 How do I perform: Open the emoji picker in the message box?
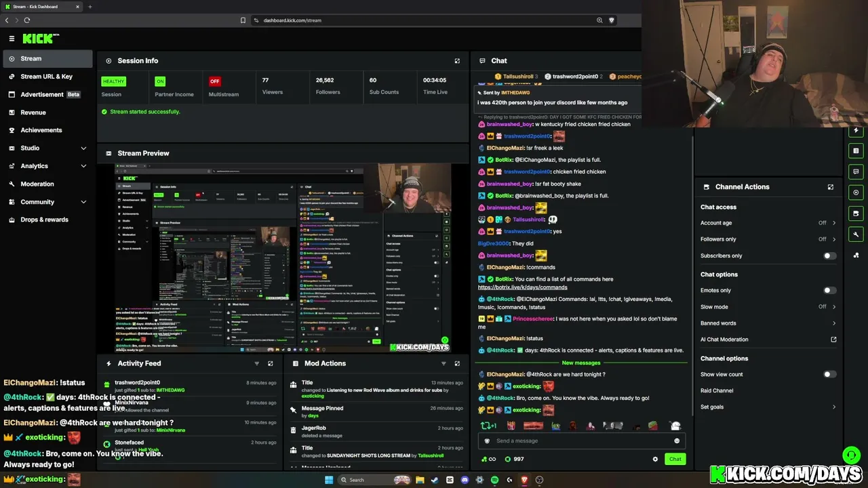[x=677, y=441]
